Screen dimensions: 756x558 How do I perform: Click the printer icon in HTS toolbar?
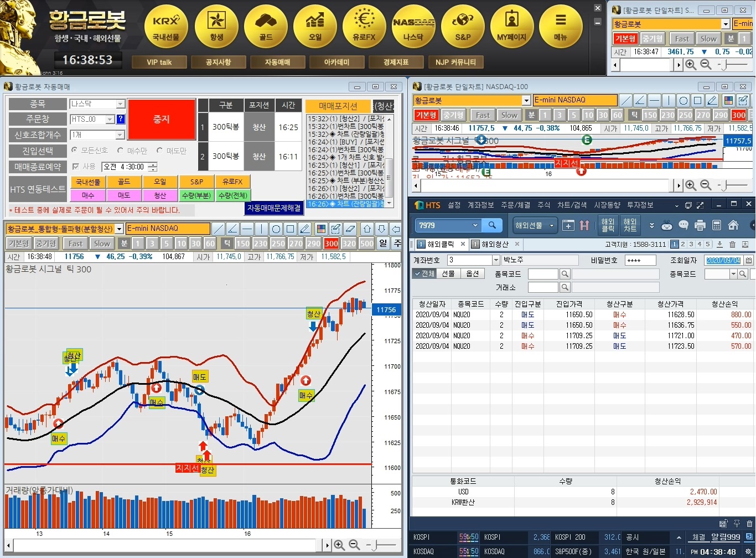tap(700, 225)
